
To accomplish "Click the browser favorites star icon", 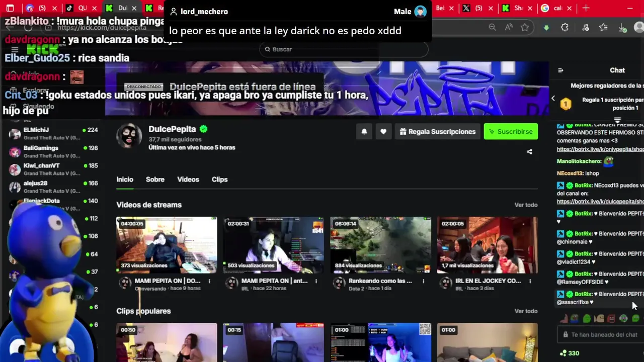I will pos(525,28).
